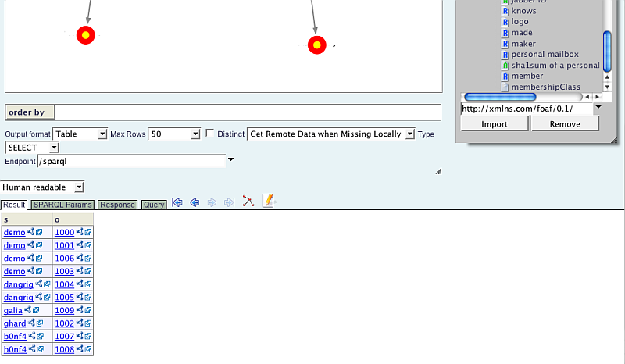The image size is (625, 364).
Task: Open the 1000 link
Action: pos(64,232)
